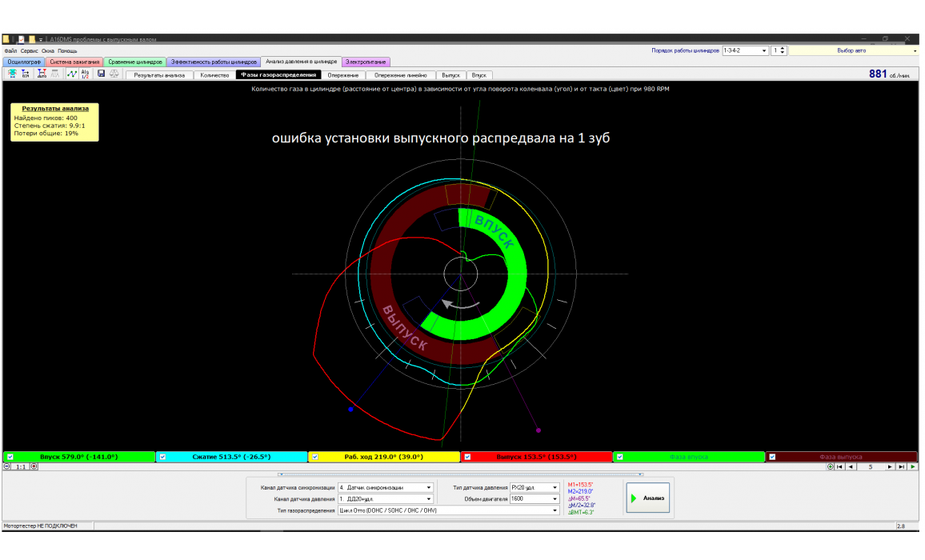Click the zoom-out magnifier left of 1:1

7,466
